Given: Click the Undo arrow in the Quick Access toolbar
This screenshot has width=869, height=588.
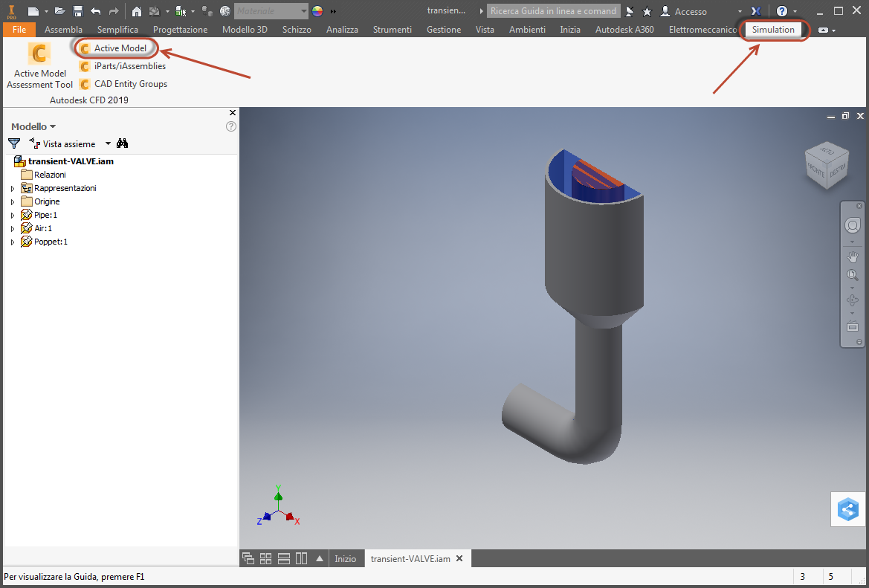Looking at the screenshot, I should (x=95, y=11).
